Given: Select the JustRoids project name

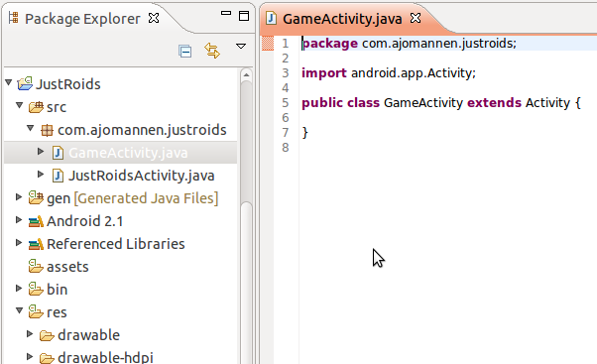Looking at the screenshot, I should point(68,84).
